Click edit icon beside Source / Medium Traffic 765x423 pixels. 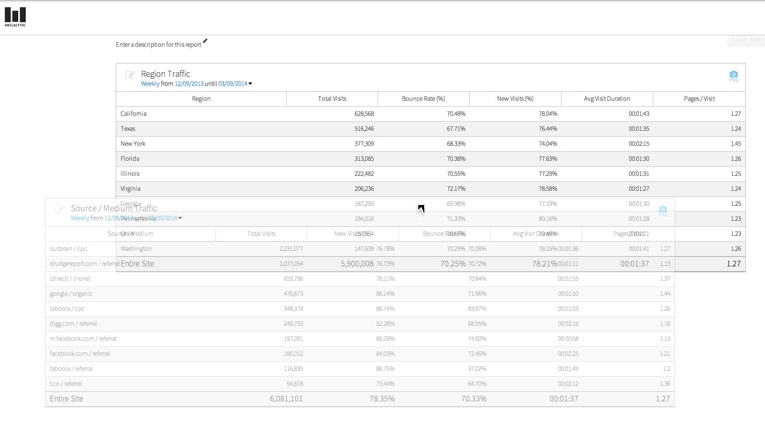59,209
